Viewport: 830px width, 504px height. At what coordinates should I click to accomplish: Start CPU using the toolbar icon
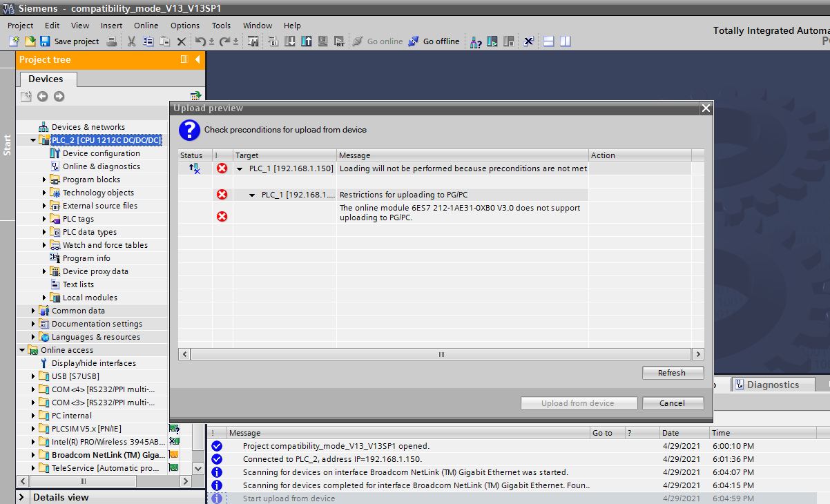[492, 41]
